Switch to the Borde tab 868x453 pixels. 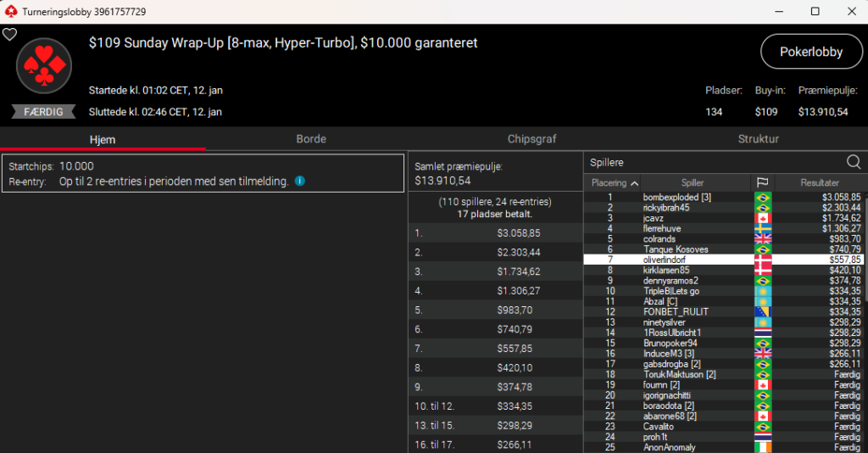coord(311,139)
